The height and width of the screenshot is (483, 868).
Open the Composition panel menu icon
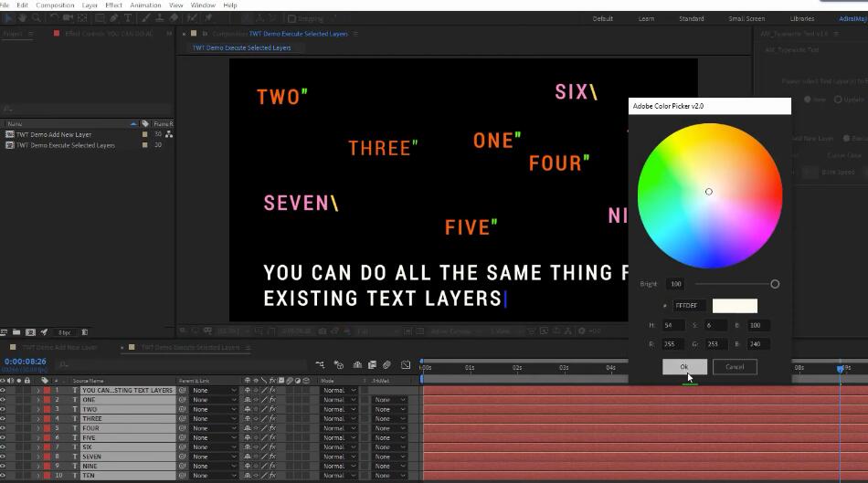355,34
